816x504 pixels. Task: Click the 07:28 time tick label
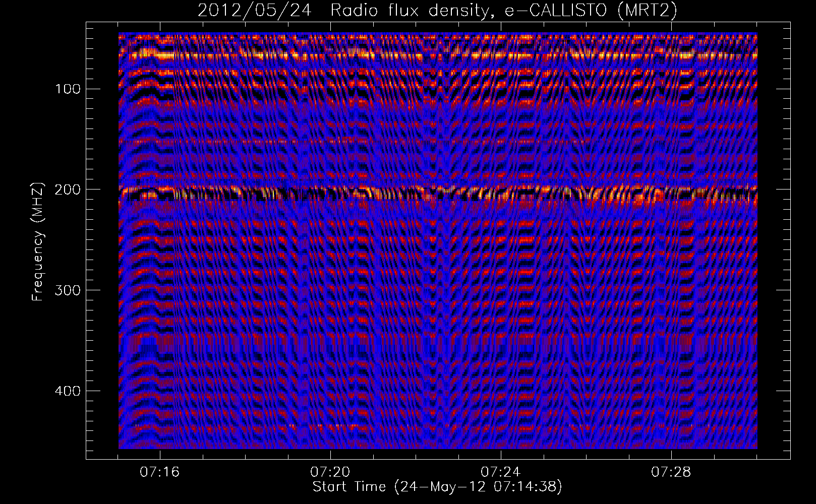pos(671,472)
